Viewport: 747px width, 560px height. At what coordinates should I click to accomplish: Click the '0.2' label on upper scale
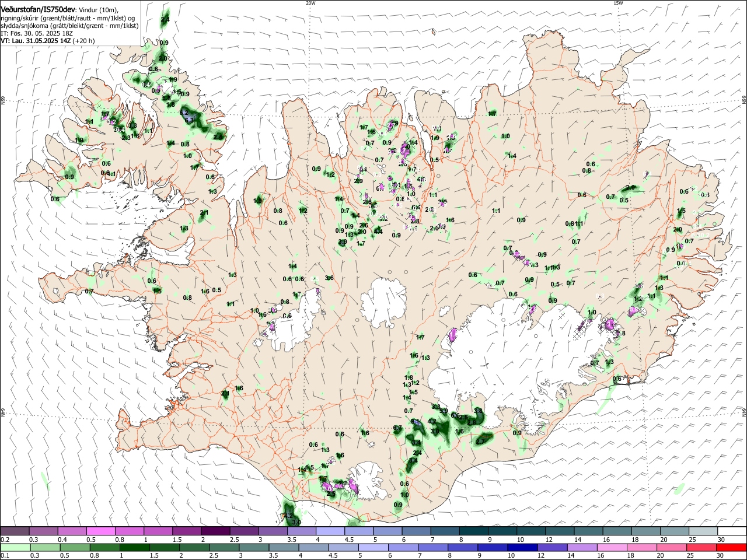(x=5, y=540)
